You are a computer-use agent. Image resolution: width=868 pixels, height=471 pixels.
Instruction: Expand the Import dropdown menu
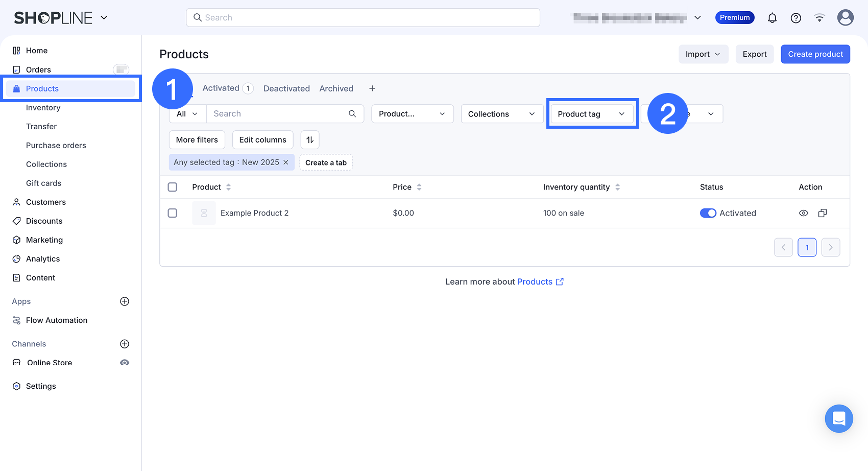click(703, 54)
